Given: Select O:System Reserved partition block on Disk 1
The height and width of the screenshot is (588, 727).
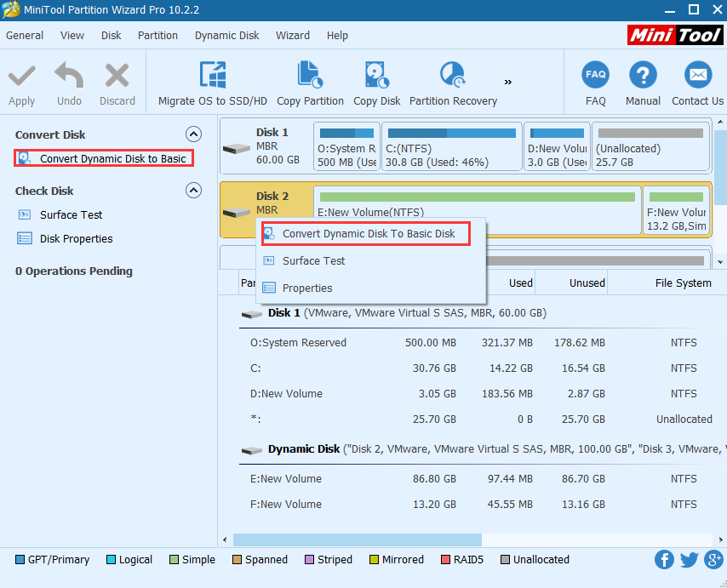Looking at the screenshot, I should pyautogui.click(x=346, y=146).
